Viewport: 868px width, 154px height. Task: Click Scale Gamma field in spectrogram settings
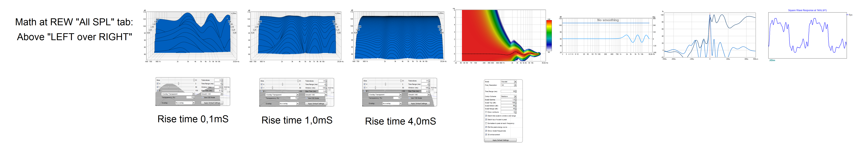(x=509, y=100)
